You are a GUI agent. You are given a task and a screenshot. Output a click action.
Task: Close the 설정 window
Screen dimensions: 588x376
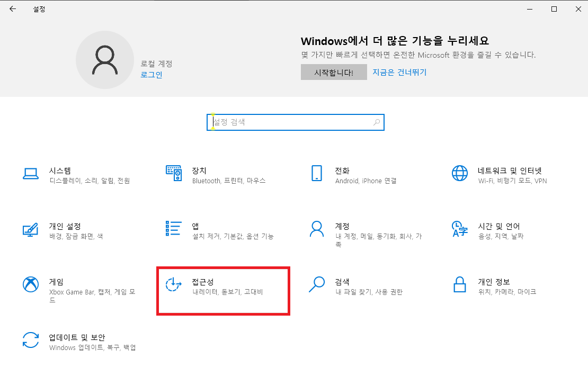pos(578,9)
